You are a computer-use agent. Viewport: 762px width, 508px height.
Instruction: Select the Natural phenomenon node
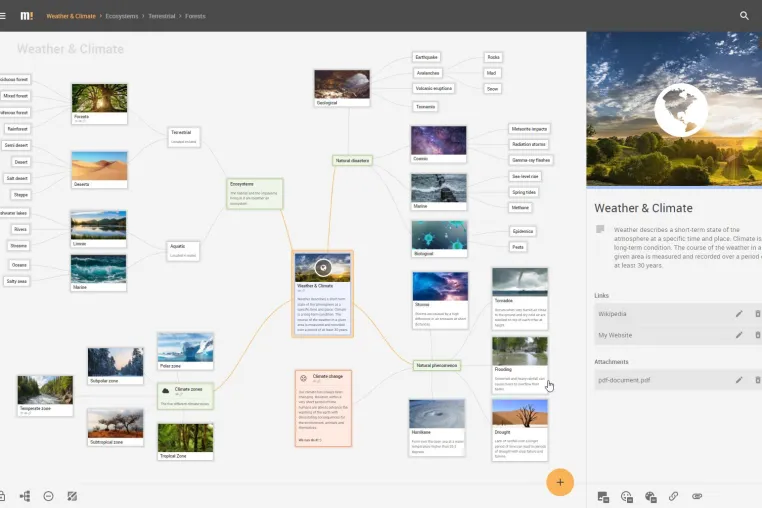[436, 365]
